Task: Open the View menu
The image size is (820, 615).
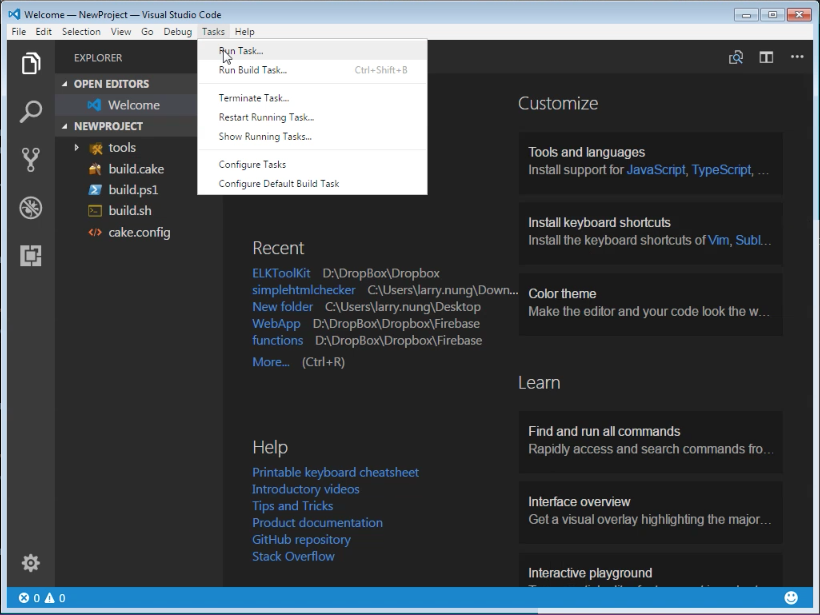Action: pos(121,32)
